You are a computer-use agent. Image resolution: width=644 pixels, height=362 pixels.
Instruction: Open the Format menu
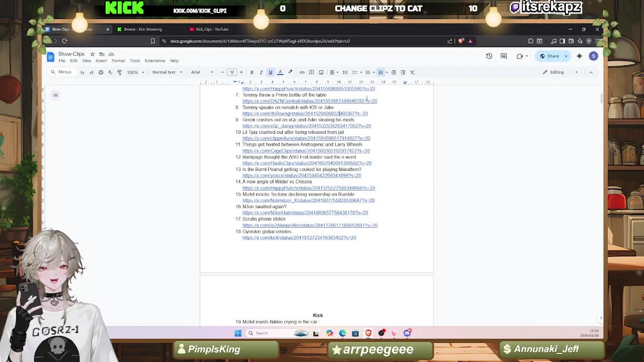118,61
